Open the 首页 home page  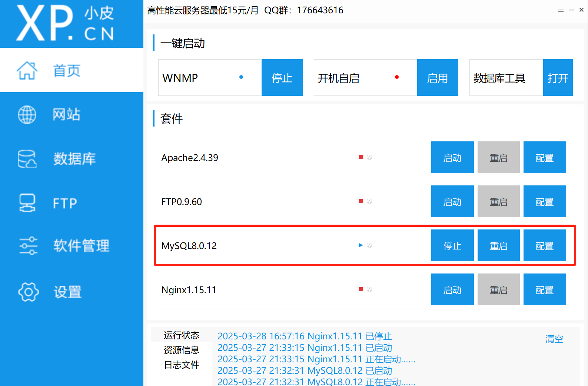coord(72,70)
